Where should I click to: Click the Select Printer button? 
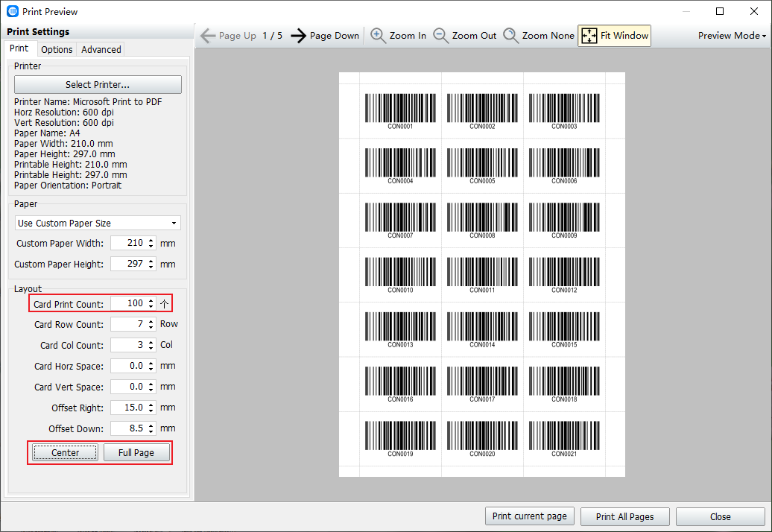tap(98, 85)
